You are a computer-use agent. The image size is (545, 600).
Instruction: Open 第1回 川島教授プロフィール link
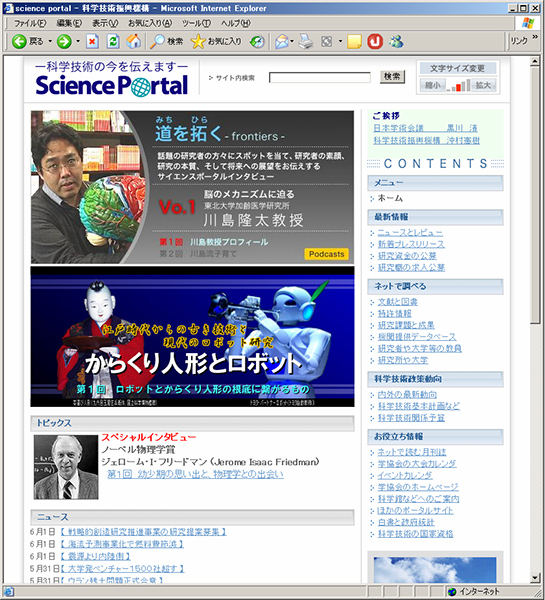(x=214, y=242)
